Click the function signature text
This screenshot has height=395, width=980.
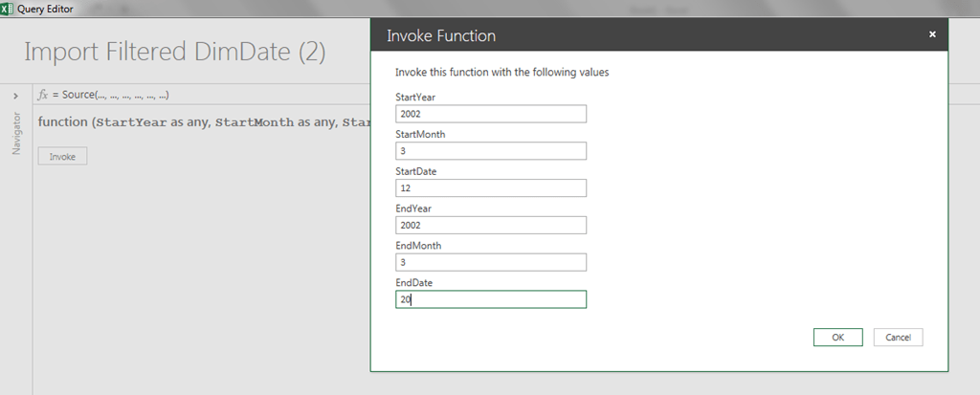click(x=203, y=121)
